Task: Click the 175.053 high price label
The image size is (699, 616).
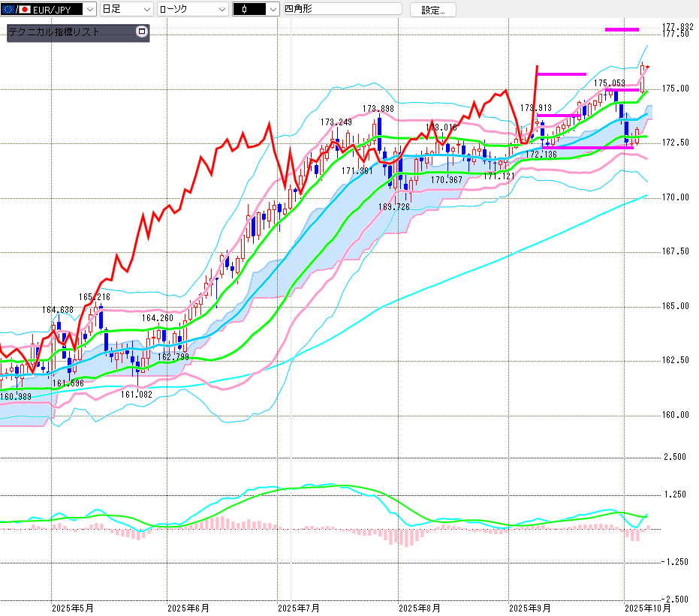Action: (x=610, y=83)
